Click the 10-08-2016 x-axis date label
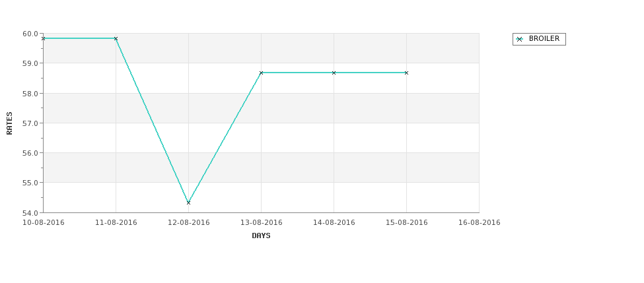Image resolution: width=644 pixels, height=283 pixels. pyautogui.click(x=43, y=223)
